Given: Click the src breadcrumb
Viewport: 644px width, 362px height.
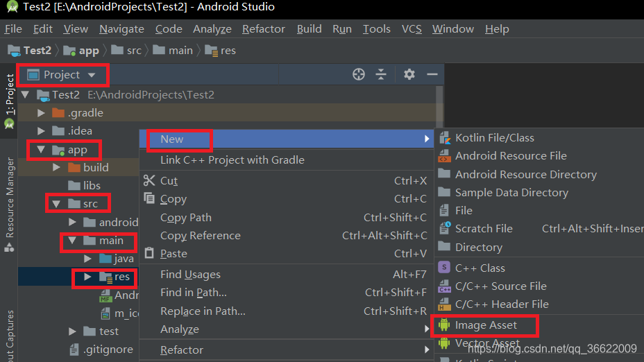Looking at the screenshot, I should click(126, 51).
